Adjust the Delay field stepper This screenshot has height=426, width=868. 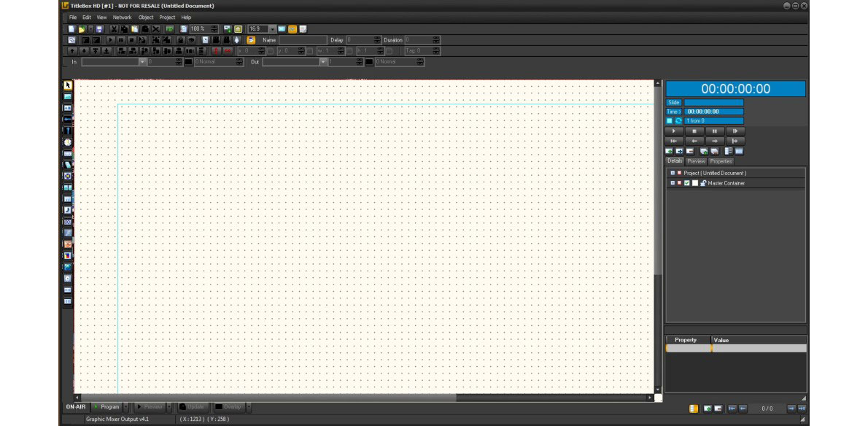[x=378, y=40]
